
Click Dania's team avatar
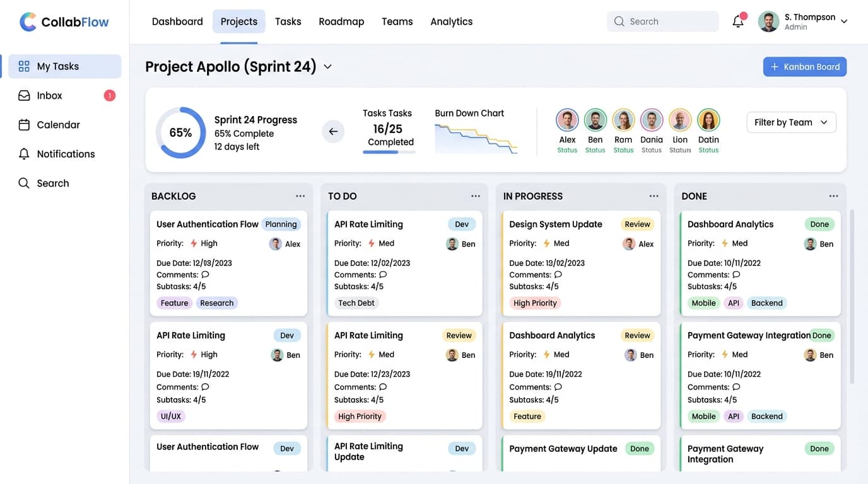pos(652,120)
